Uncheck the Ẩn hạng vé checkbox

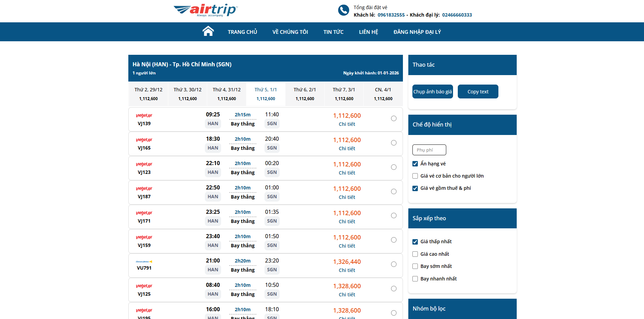(415, 164)
